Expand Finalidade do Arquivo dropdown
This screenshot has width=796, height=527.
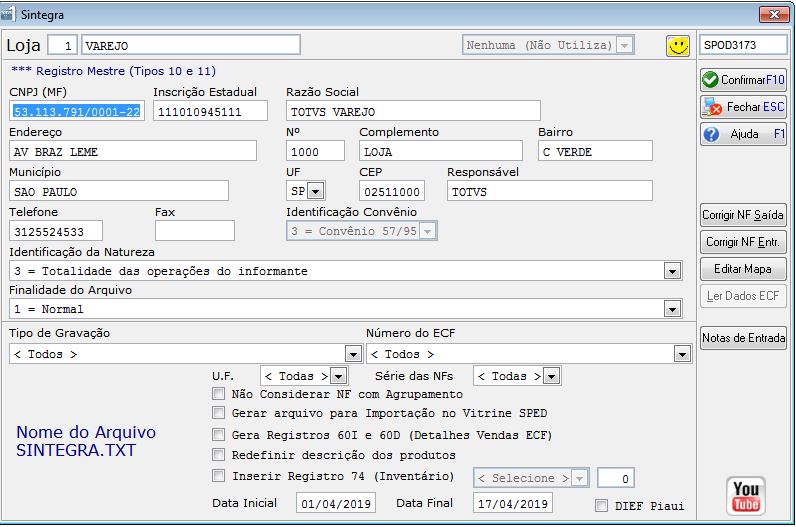tap(672, 309)
